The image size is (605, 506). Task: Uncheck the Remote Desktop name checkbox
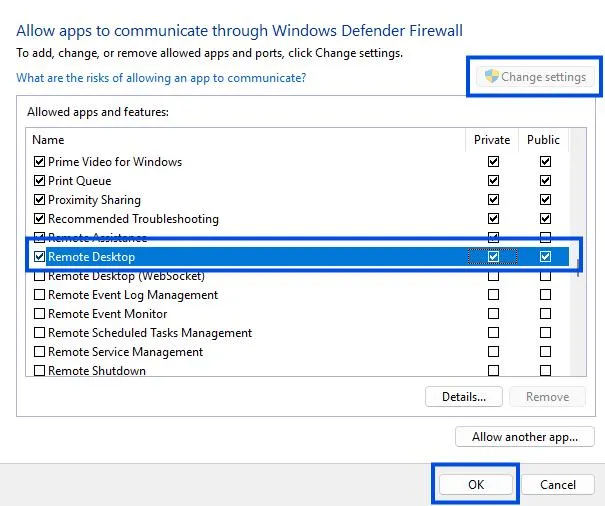(x=39, y=256)
